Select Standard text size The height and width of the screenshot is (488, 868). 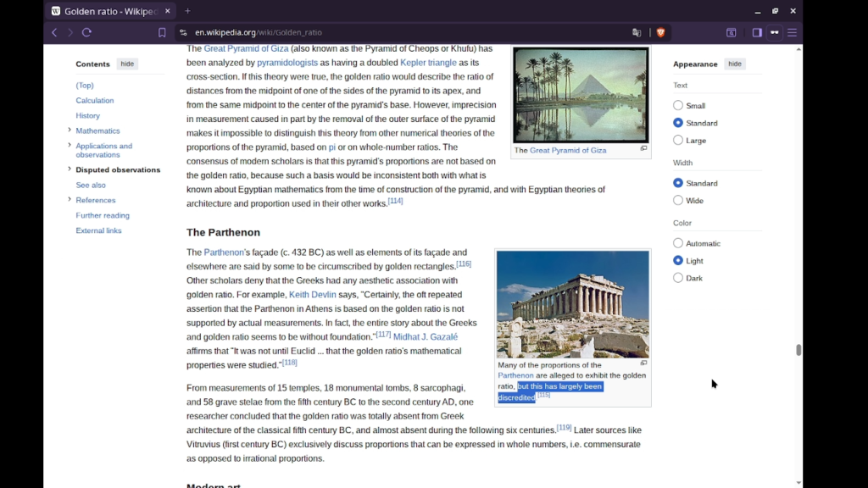click(678, 123)
